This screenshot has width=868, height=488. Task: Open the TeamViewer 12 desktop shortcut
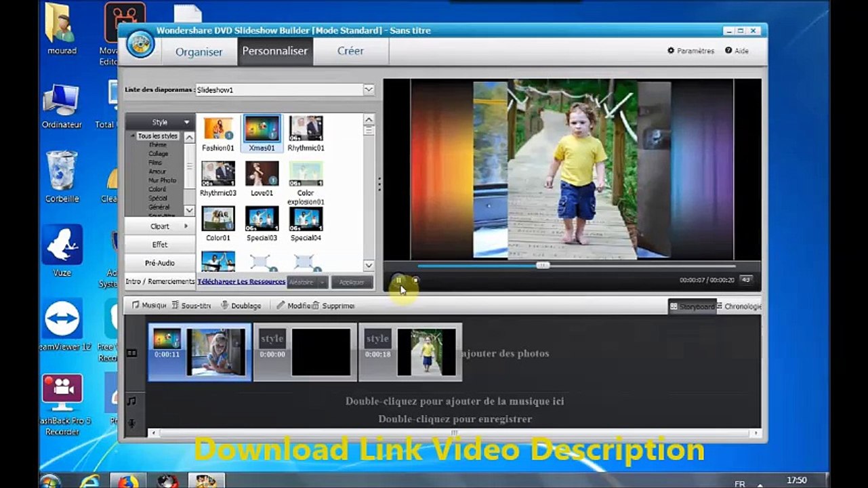tap(64, 325)
